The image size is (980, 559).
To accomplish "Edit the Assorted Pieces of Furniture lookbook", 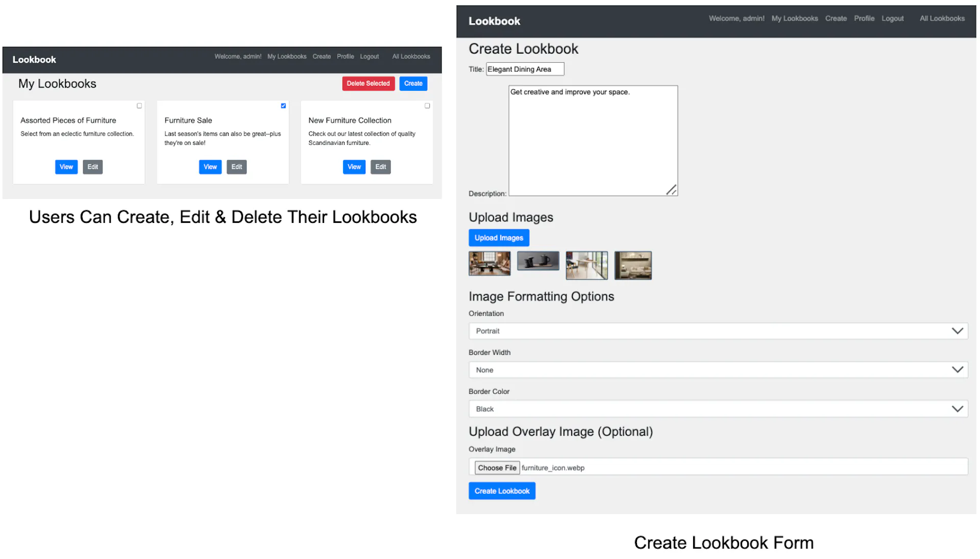I will (92, 167).
